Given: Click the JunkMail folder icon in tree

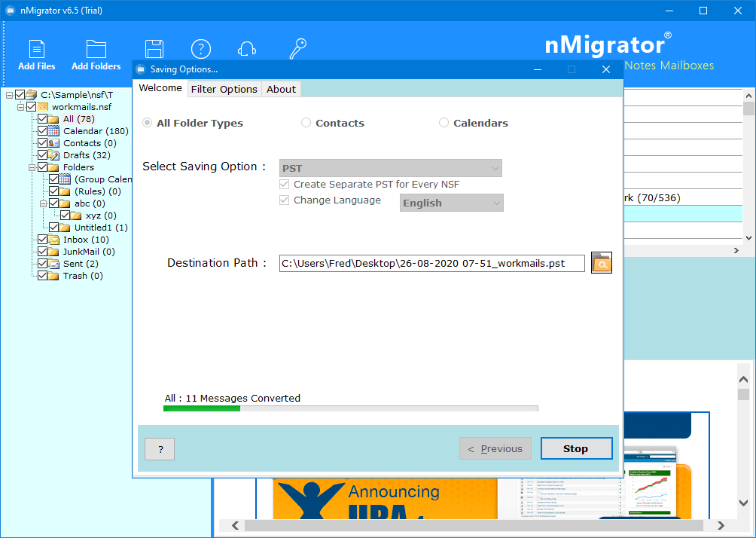Looking at the screenshot, I should pyautogui.click(x=54, y=252).
